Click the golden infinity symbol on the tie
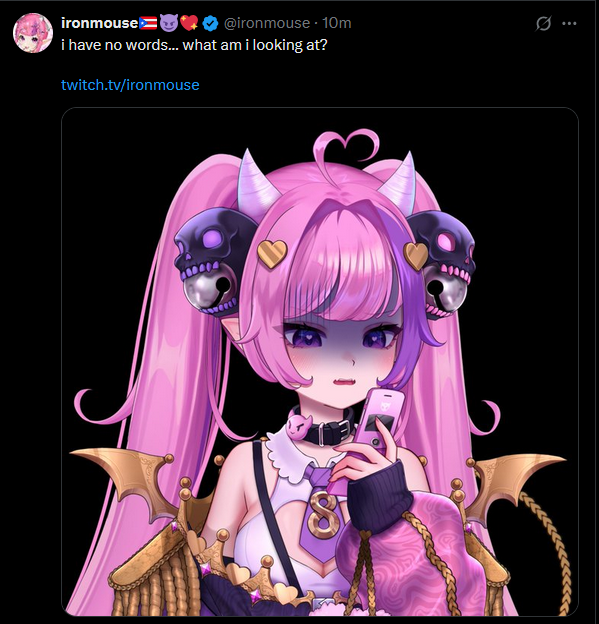 (323, 515)
